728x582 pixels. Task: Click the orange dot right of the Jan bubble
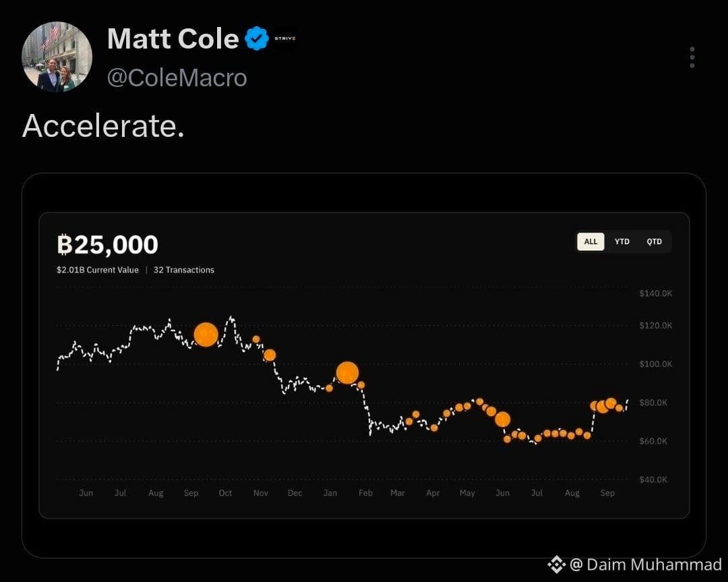(x=361, y=385)
